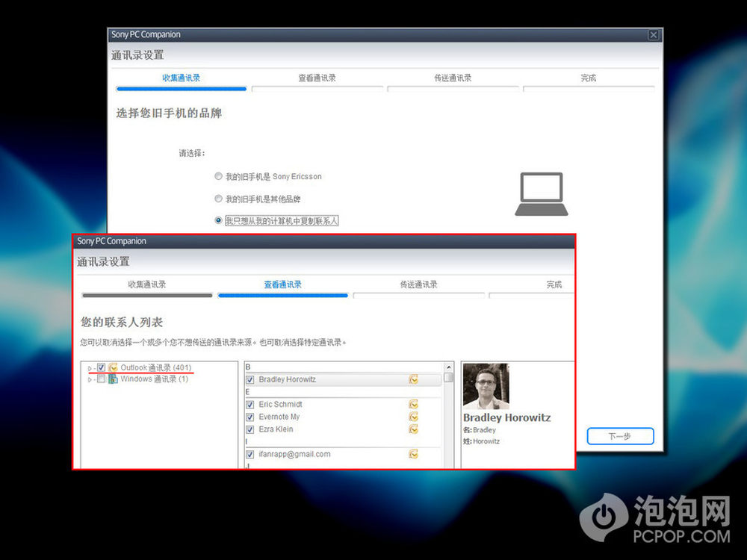Click Outlook source icon beside Eric Schmidt
Screen dimensions: 747x560
pyautogui.click(x=414, y=404)
